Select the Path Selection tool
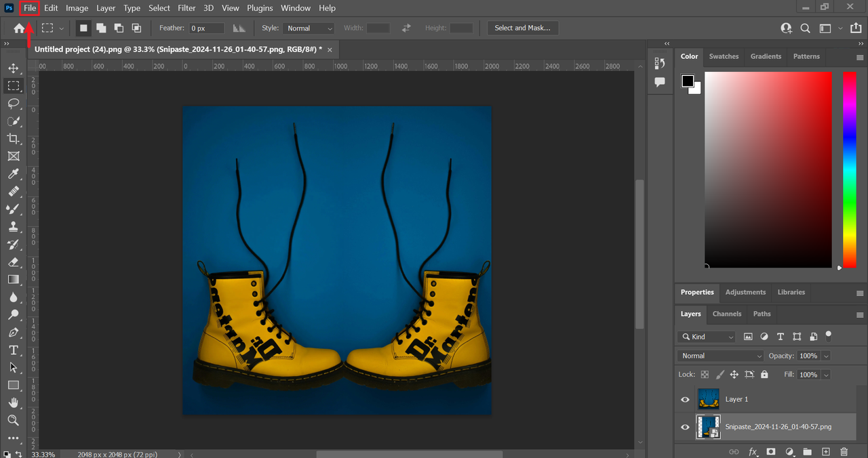868x458 pixels. 13,368
